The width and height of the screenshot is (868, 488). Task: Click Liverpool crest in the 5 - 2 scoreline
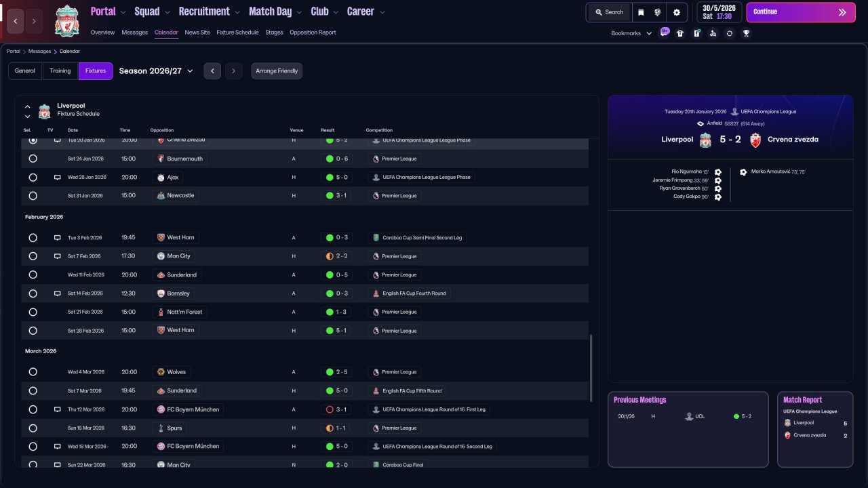pyautogui.click(x=705, y=140)
